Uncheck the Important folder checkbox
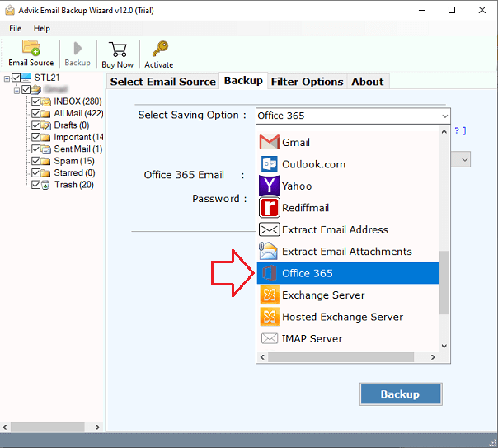Screen dimensions: 498x448 tap(36, 137)
